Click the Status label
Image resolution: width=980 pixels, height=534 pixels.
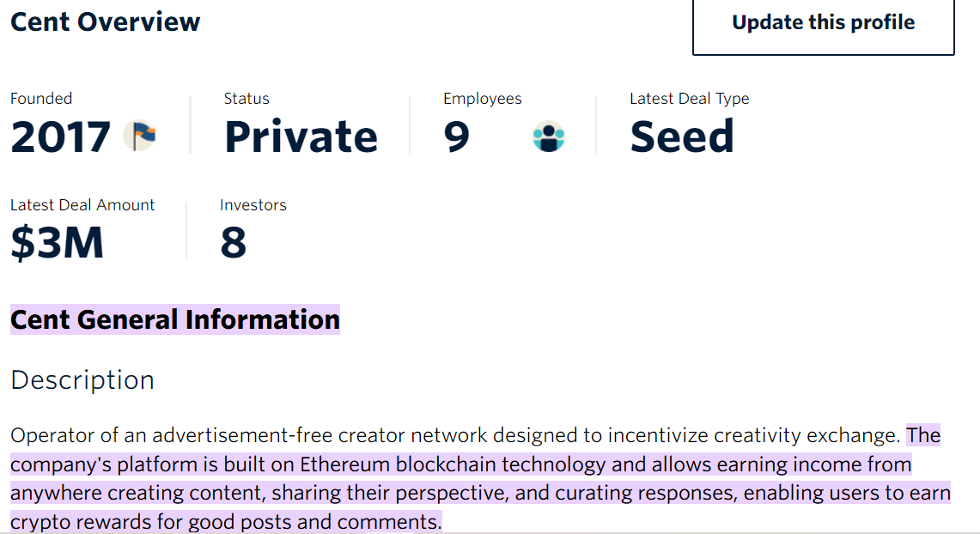(247, 99)
